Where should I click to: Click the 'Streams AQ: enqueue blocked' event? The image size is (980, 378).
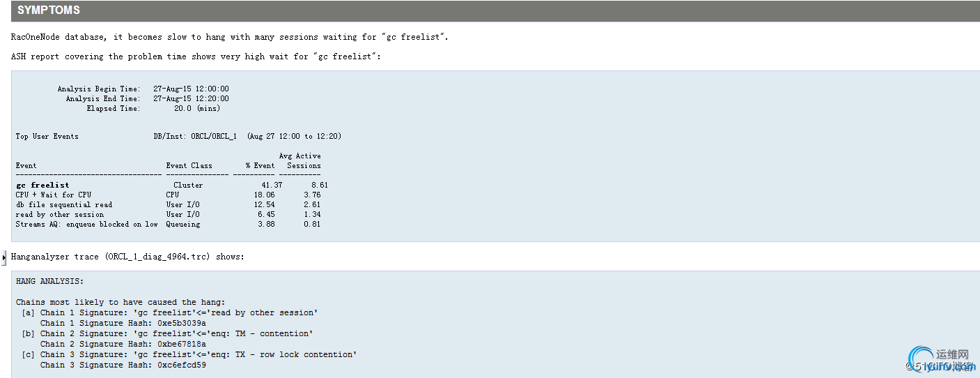tap(86, 224)
